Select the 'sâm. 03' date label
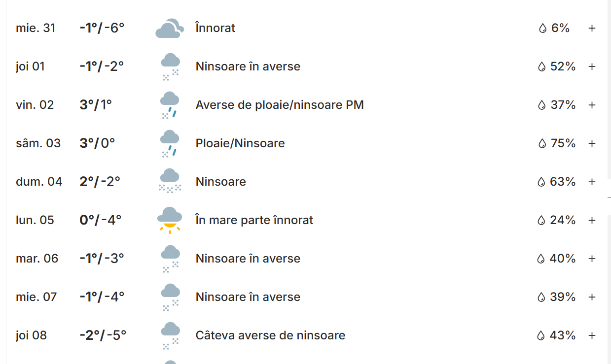Image resolution: width=611 pixels, height=364 pixels. (38, 143)
